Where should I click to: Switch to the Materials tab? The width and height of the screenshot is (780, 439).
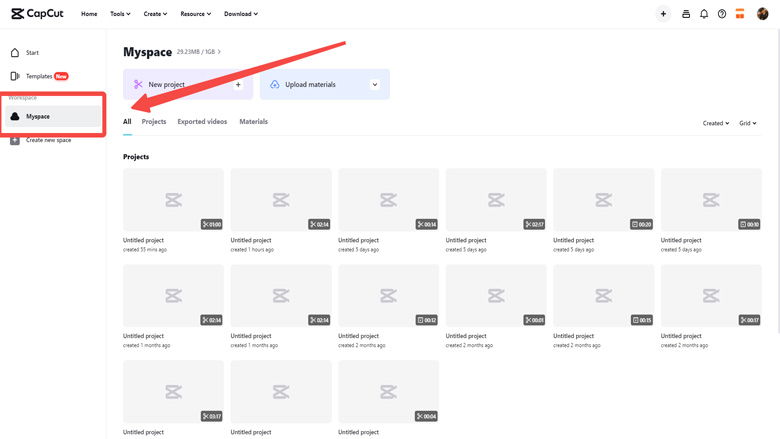pos(253,122)
